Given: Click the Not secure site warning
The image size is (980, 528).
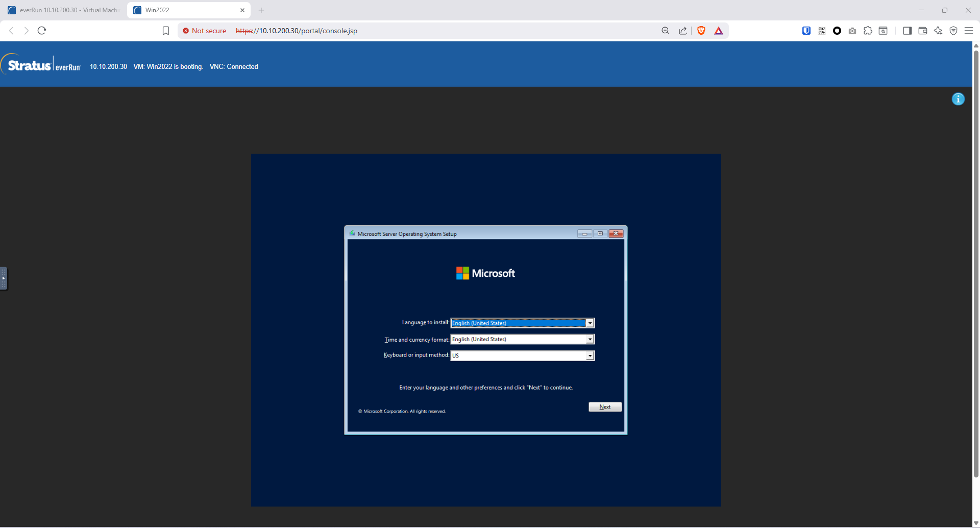Looking at the screenshot, I should pyautogui.click(x=204, y=31).
